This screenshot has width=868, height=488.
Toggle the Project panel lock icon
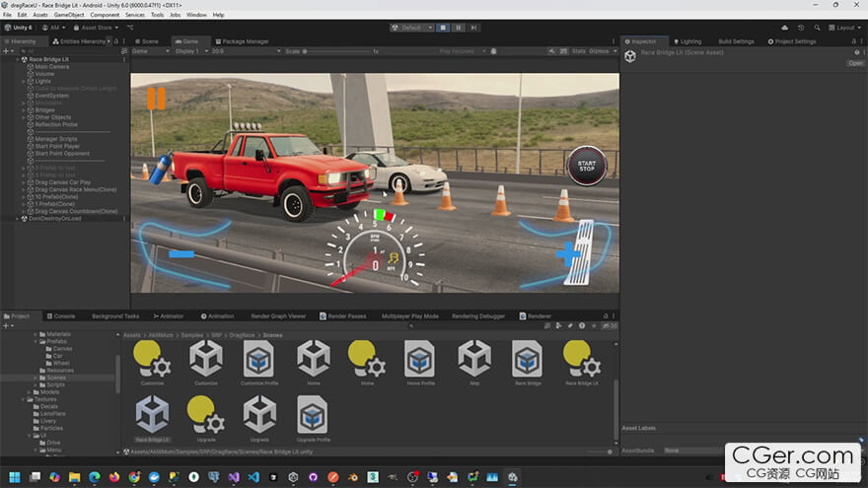pos(605,315)
